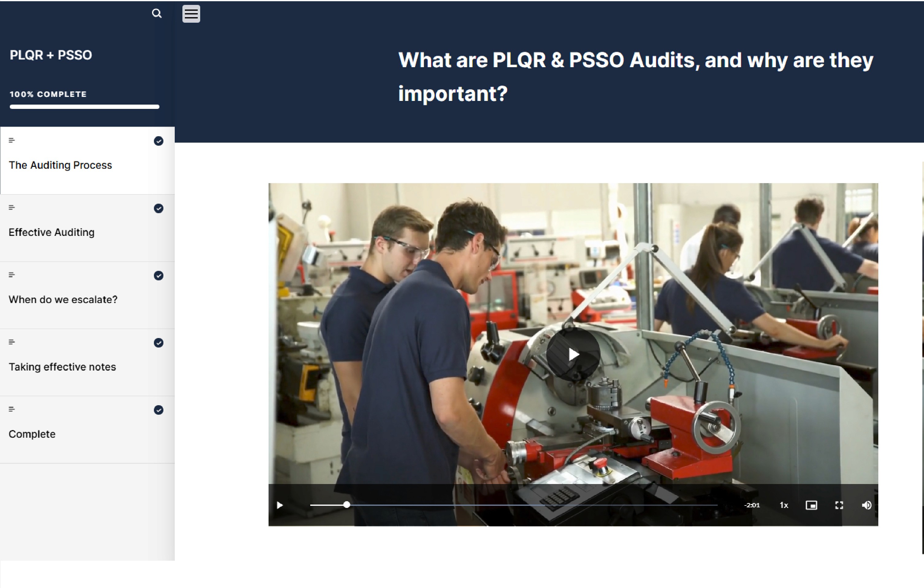Expand the Complete lesson entry details
Viewport: 924px width, 588px height.
coord(12,409)
